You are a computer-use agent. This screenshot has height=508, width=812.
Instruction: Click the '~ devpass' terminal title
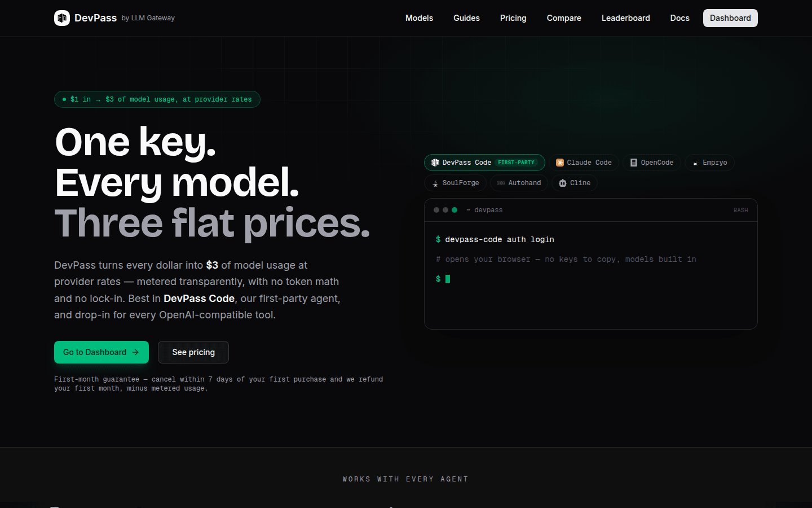point(484,210)
